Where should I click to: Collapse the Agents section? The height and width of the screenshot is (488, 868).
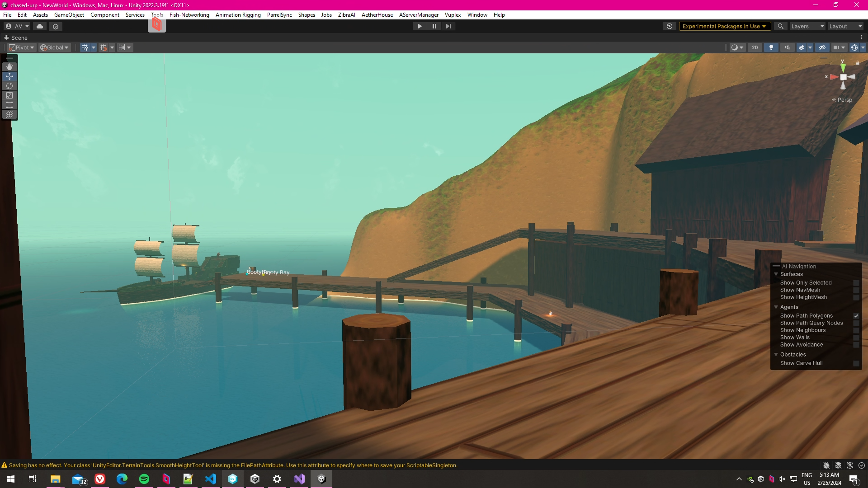point(776,307)
